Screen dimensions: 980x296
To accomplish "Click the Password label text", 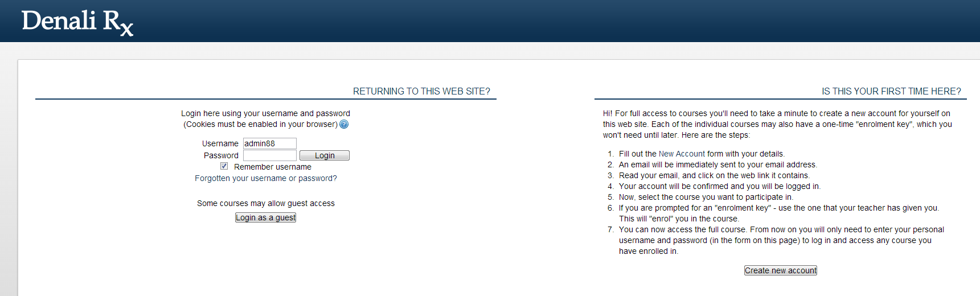I will (221, 155).
